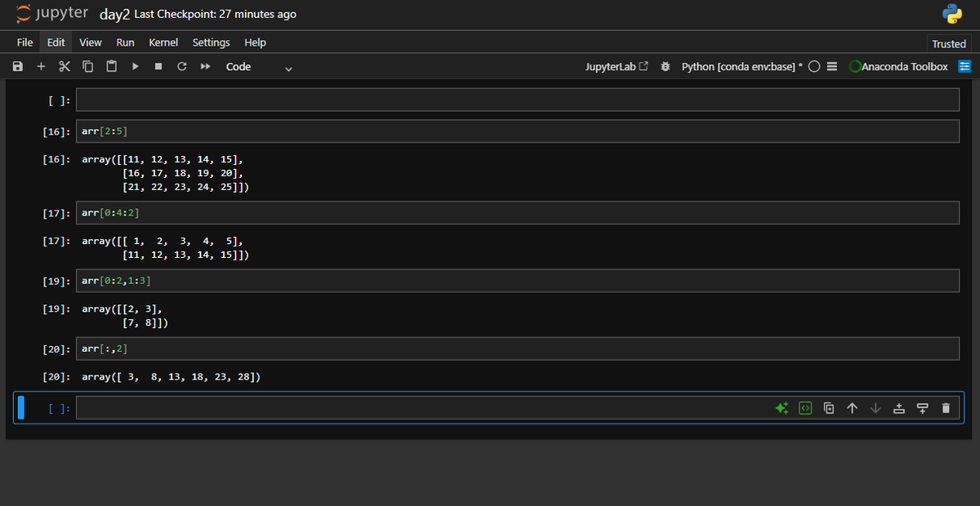Open the Run menu
The width and height of the screenshot is (980, 506).
coord(125,42)
